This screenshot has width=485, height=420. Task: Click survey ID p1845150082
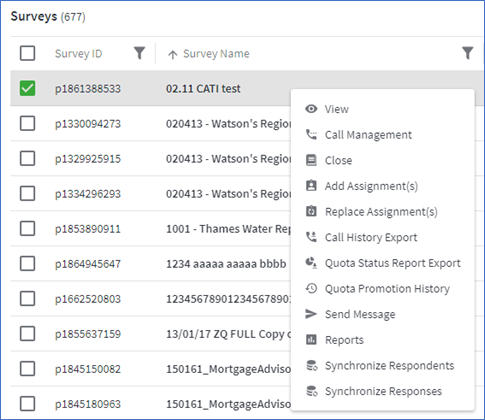[88, 369]
